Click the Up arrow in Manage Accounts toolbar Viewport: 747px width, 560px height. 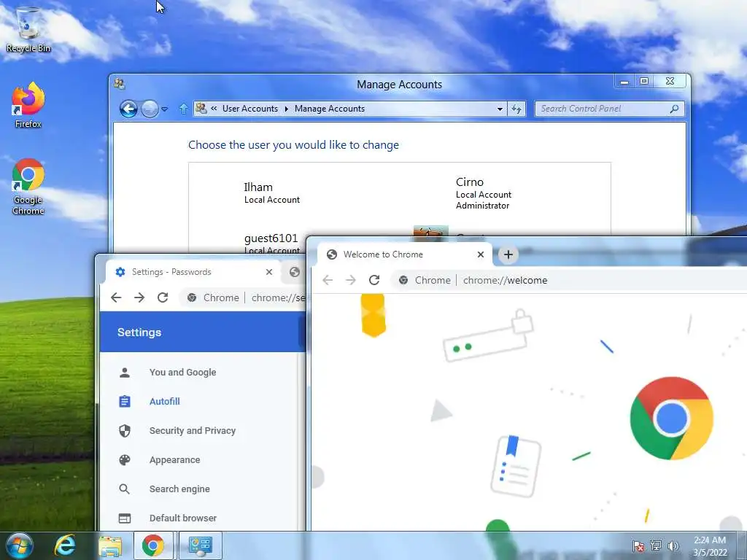(x=183, y=109)
